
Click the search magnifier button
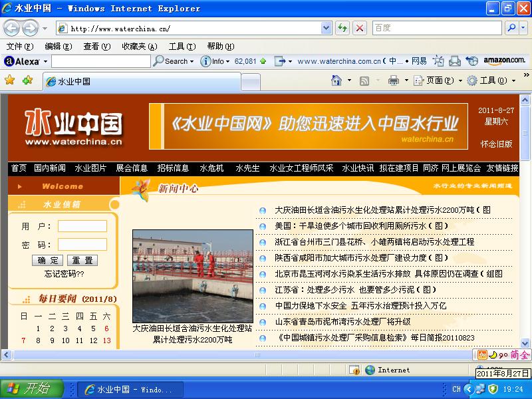511,28
